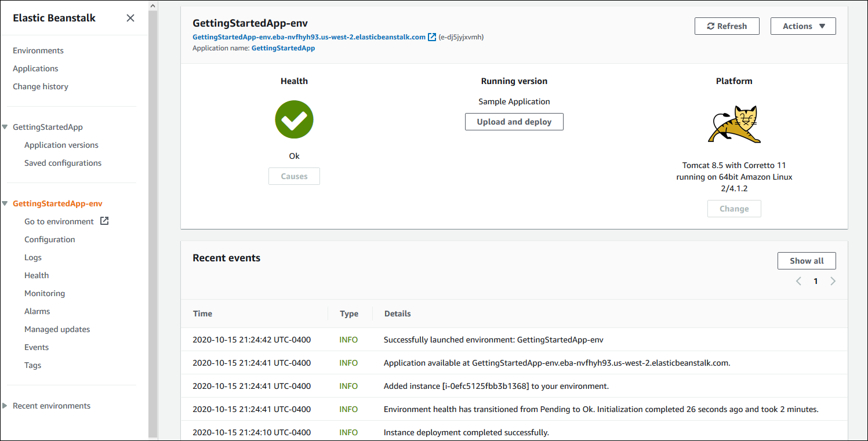Screen dimensions: 868x441
Task: Open Managed updates in the sidebar
Action: (57, 329)
